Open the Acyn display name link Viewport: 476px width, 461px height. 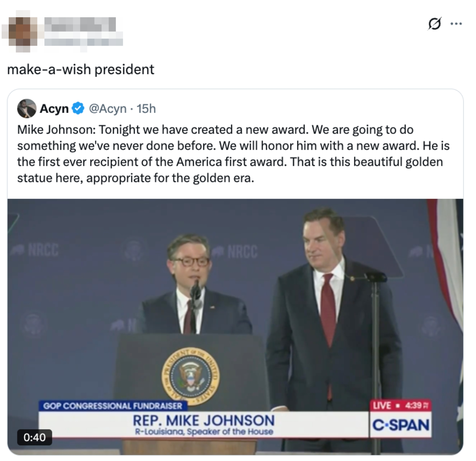coord(54,109)
